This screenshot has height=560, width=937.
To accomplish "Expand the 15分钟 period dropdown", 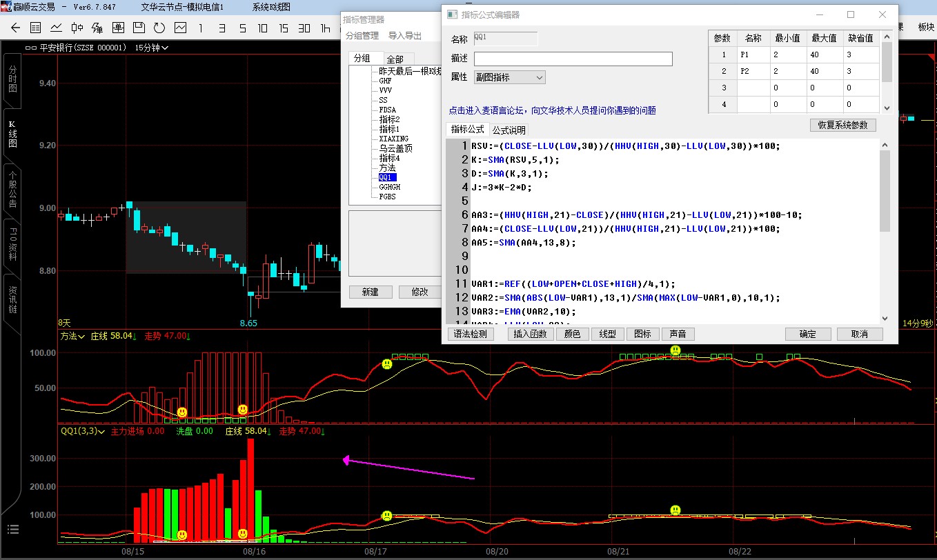I will pyautogui.click(x=152, y=48).
